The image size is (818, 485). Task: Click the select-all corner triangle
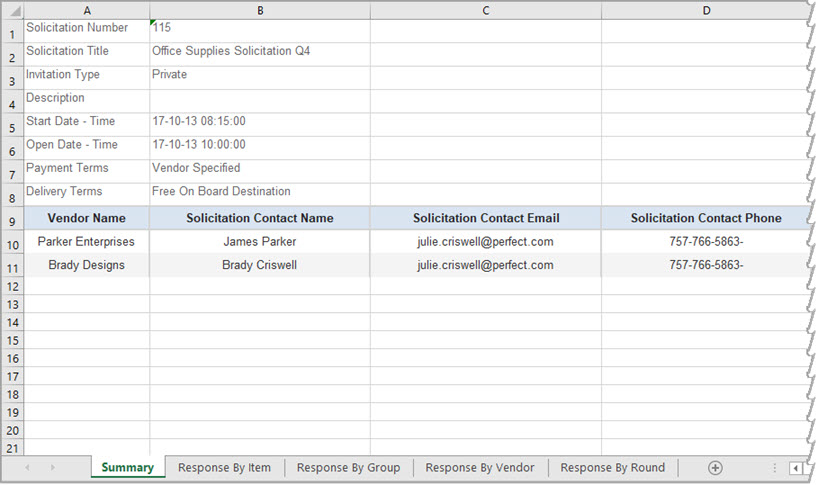pos(15,10)
